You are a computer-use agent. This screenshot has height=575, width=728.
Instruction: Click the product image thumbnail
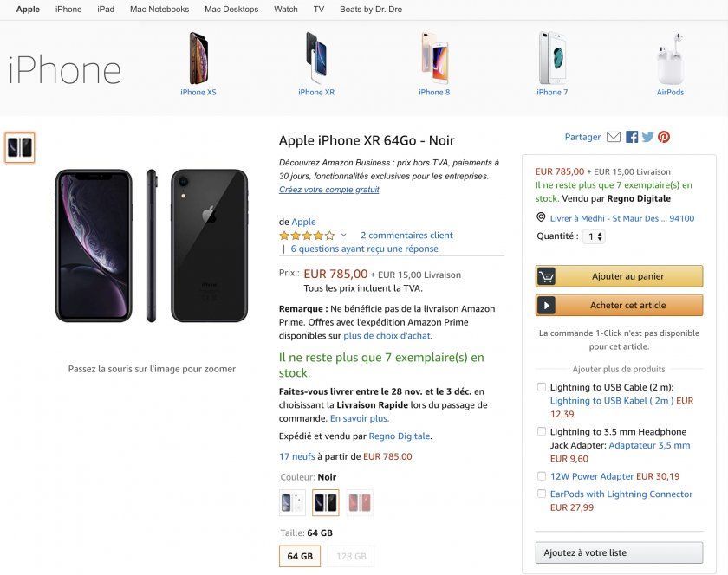pyautogui.click(x=20, y=147)
